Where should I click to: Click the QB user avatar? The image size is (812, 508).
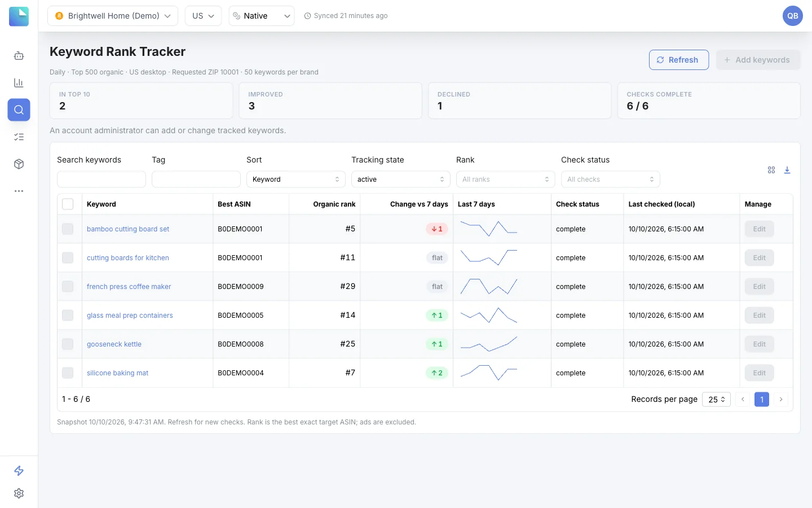pyautogui.click(x=792, y=16)
